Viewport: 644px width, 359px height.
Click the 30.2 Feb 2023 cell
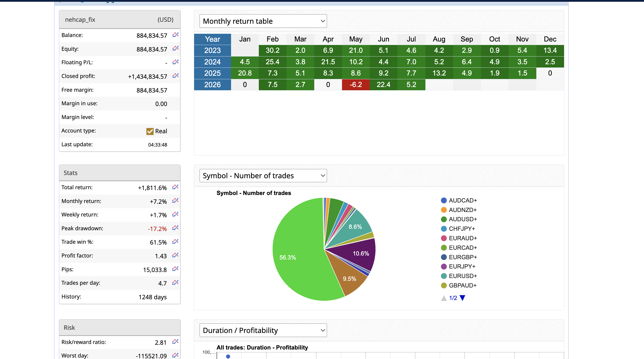click(273, 50)
